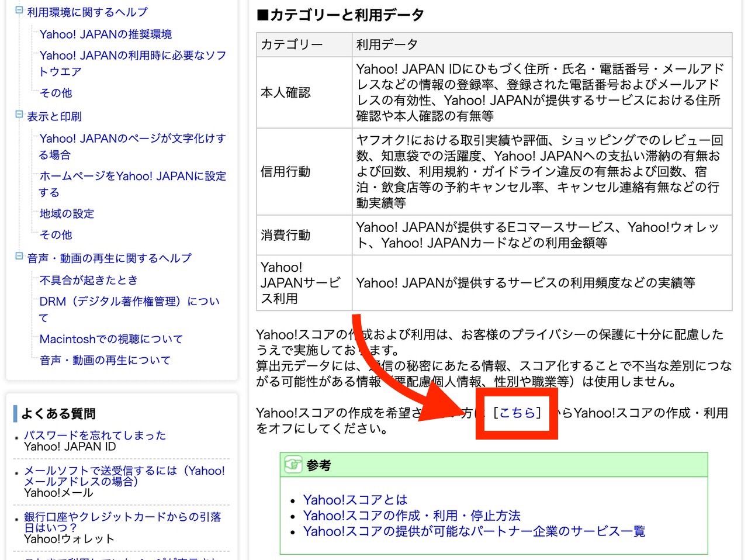Open Macintoshでの視聴について link
The width and height of the screenshot is (748, 560).
111,339
